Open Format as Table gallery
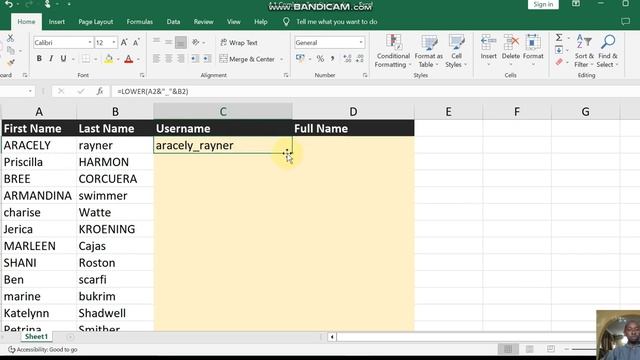640x360 pixels. (428, 51)
